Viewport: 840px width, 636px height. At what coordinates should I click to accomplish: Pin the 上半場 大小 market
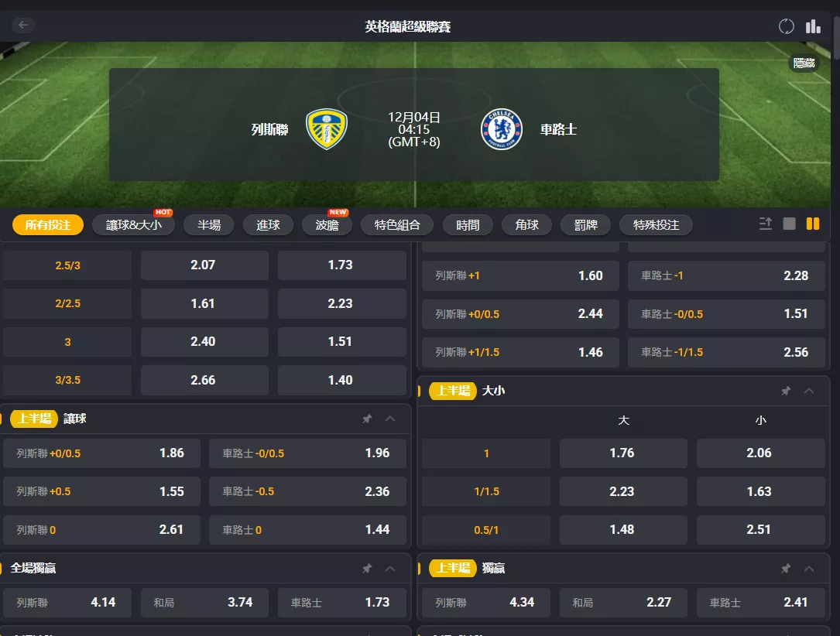[x=786, y=392]
